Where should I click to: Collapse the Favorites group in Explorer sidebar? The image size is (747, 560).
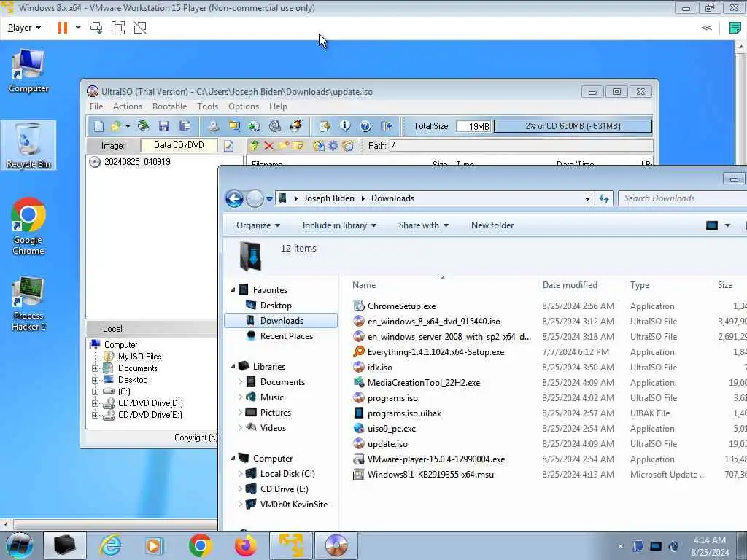pyautogui.click(x=233, y=290)
